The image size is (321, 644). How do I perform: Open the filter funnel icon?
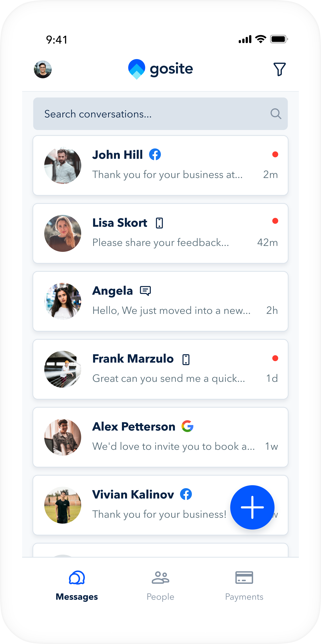pos(279,69)
